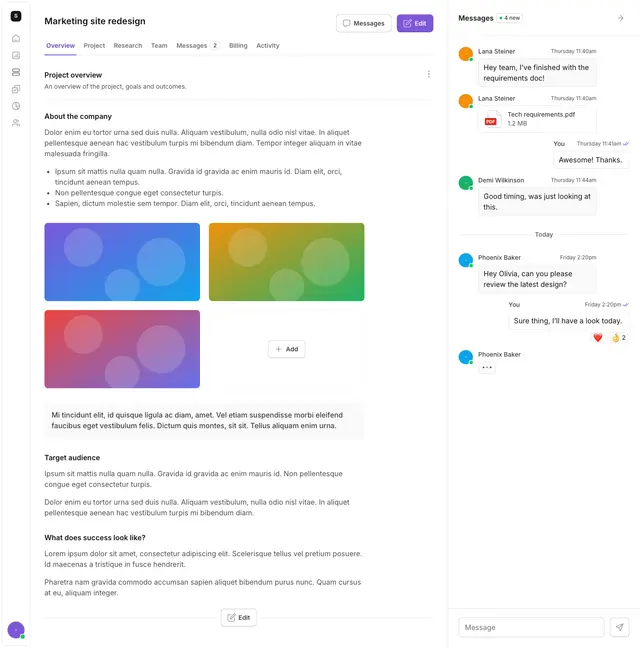The height and width of the screenshot is (648, 640).
Task: Click the 'What does success look like?' heading
Action: [95, 538]
